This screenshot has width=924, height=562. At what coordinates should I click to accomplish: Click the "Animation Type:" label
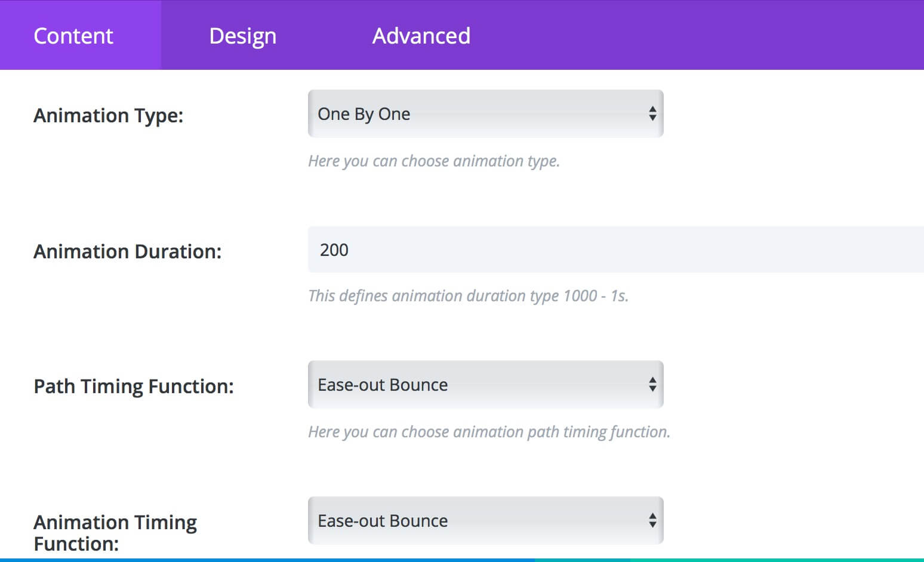point(108,115)
